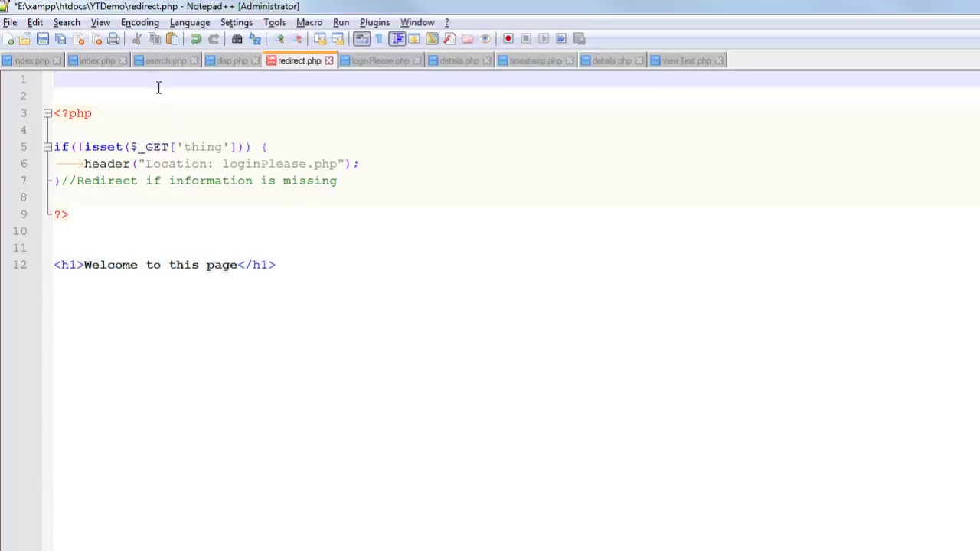Open the Edit menu

tap(35, 22)
